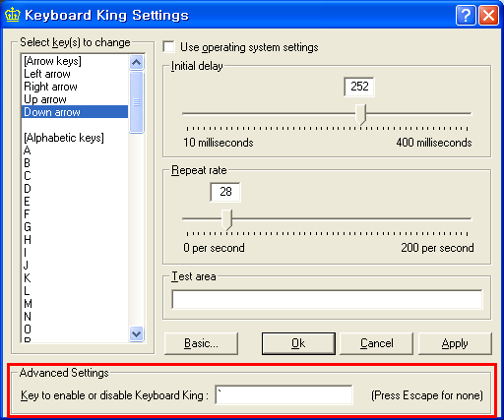Image resolution: width=504 pixels, height=420 pixels.
Task: Focus the key to enable or disable field
Action: (x=283, y=395)
